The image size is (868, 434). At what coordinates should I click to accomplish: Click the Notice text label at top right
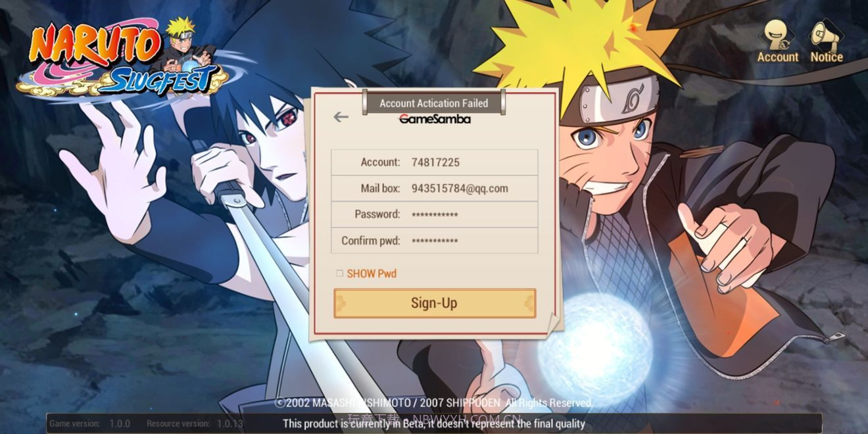(827, 57)
